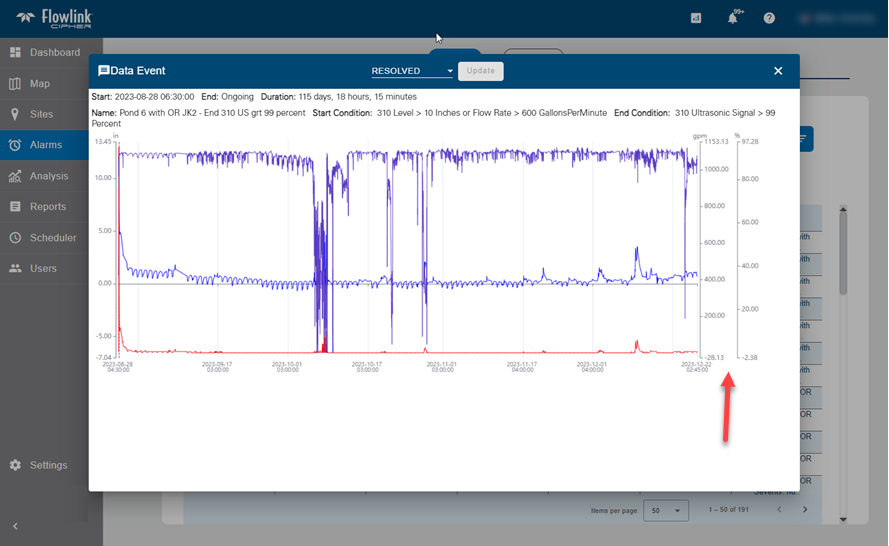
Task: Open the Map sidebar icon
Action: click(15, 84)
